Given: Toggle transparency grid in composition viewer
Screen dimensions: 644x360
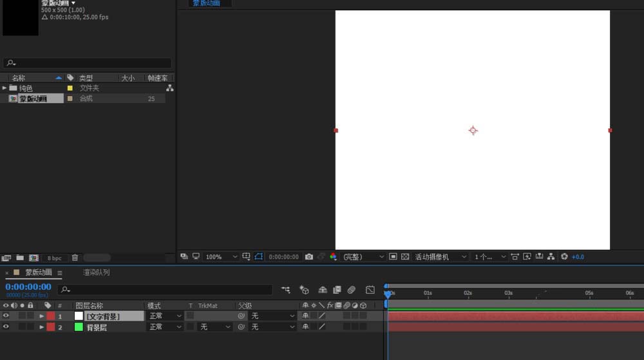Looking at the screenshot, I should [x=405, y=256].
